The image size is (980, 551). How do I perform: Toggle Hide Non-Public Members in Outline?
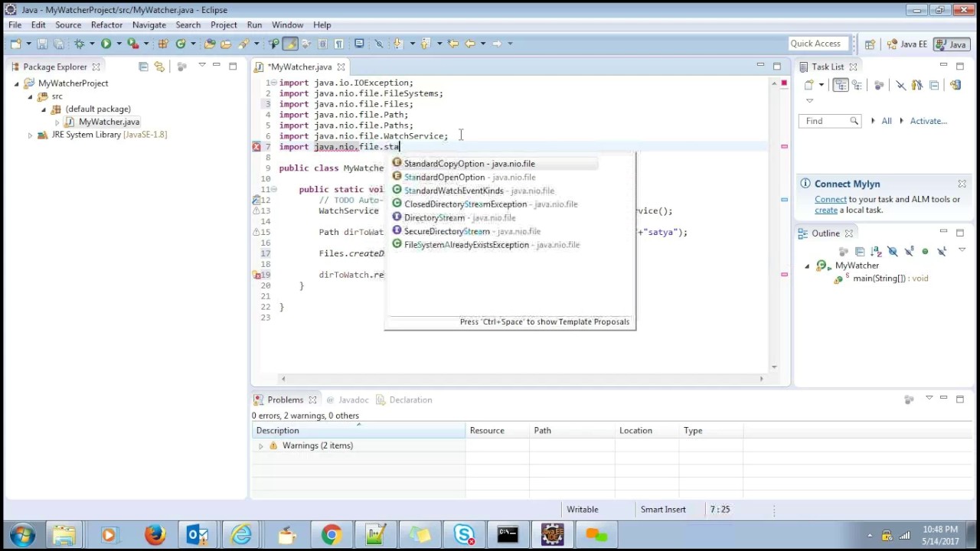pos(925,251)
